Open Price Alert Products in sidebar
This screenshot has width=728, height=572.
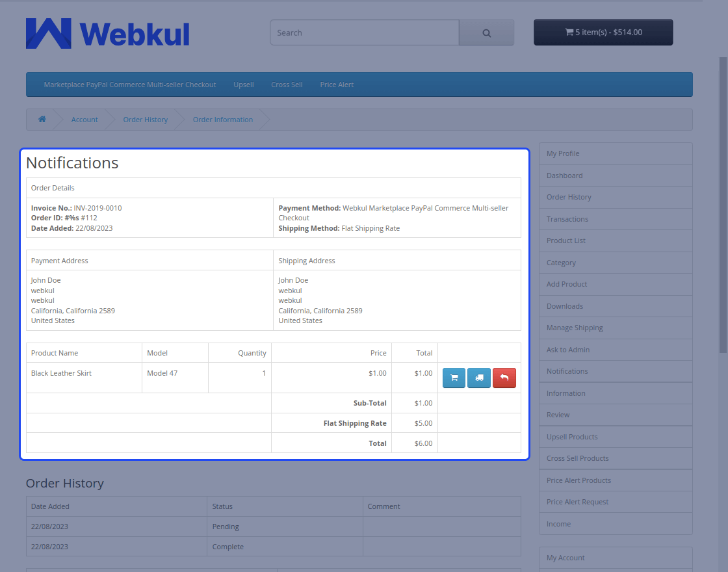click(x=616, y=480)
